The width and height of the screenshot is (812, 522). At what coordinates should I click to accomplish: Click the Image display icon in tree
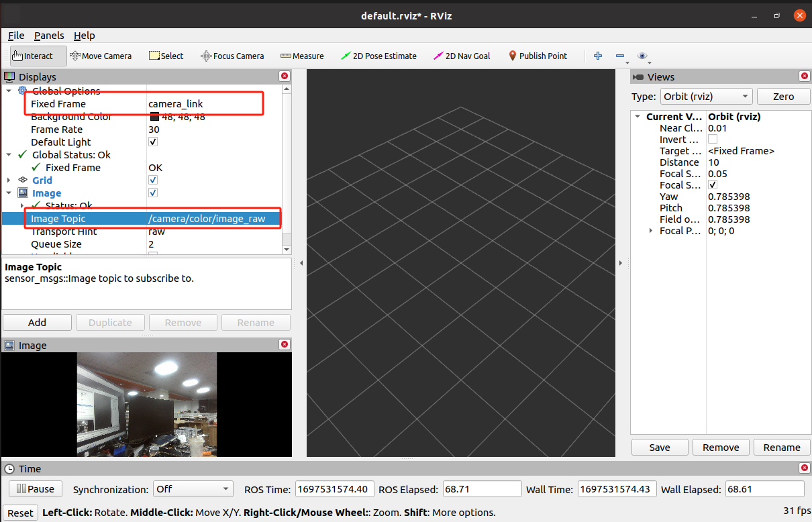point(23,193)
